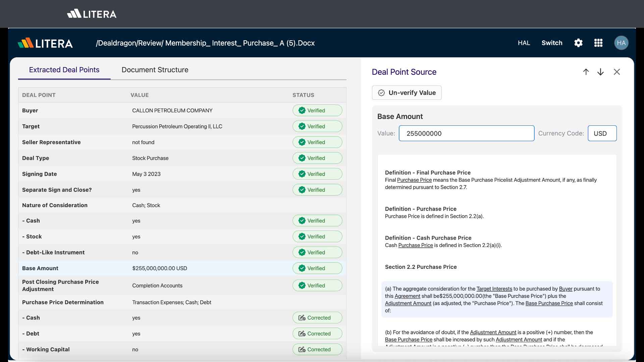Image resolution: width=644 pixels, height=362 pixels.
Task: Click the Cash; Stock value
Action: coord(146,205)
